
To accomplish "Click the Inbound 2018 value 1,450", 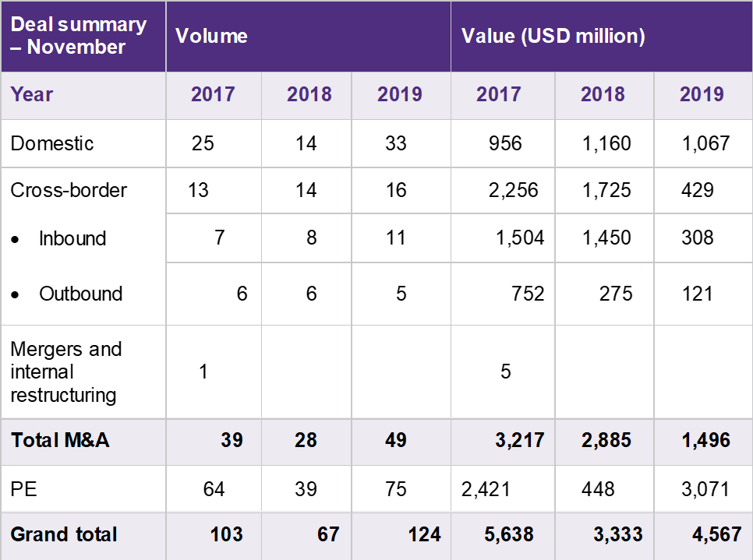I will [x=606, y=238].
